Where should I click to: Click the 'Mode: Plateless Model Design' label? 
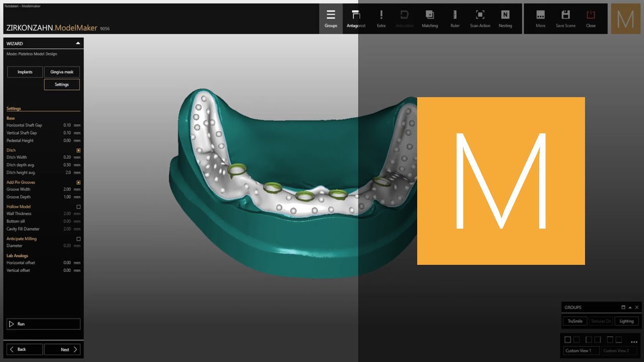(x=32, y=54)
